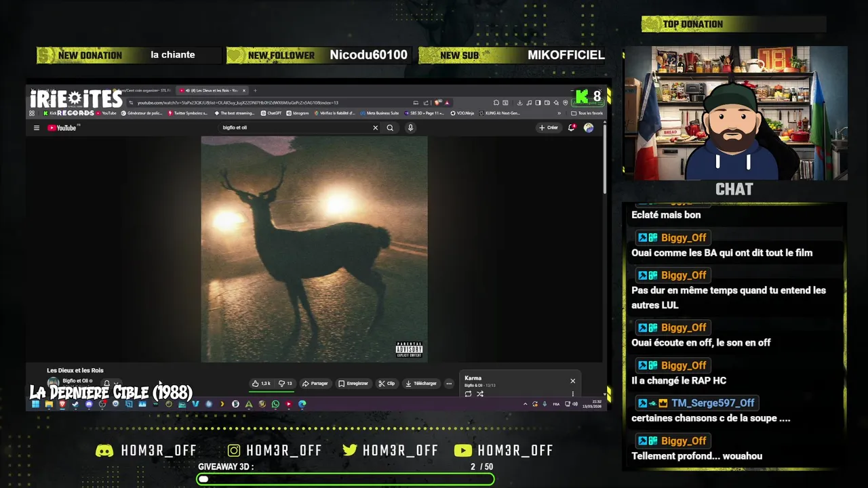Screen dimensions: 868x488
Task: Like the video showing 1,3 k
Action: tap(261, 384)
